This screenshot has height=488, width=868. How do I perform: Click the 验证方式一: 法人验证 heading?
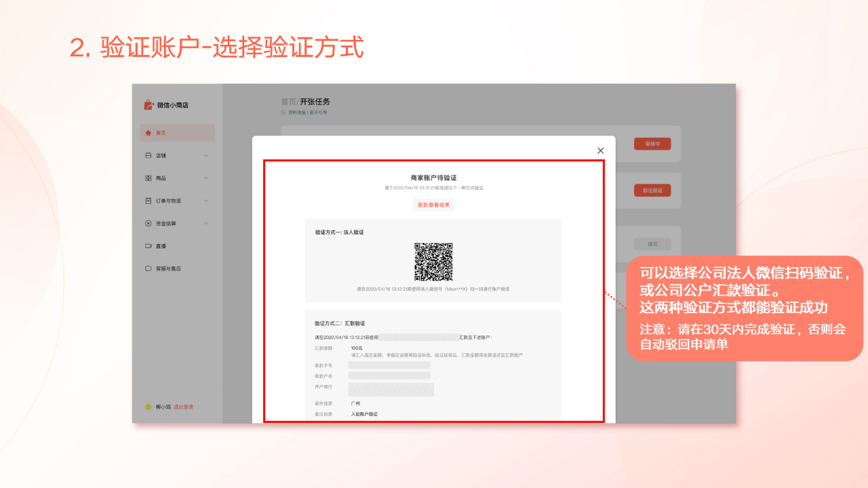pos(339,232)
